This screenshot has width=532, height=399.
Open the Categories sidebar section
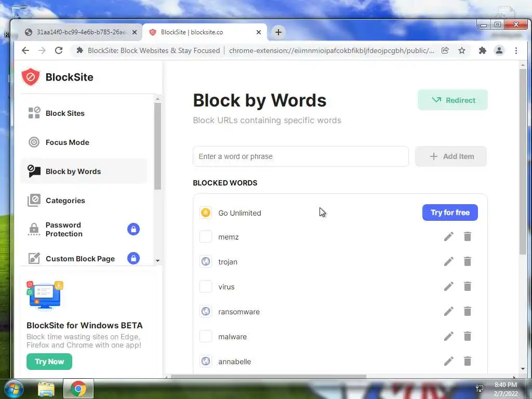(x=84, y=201)
